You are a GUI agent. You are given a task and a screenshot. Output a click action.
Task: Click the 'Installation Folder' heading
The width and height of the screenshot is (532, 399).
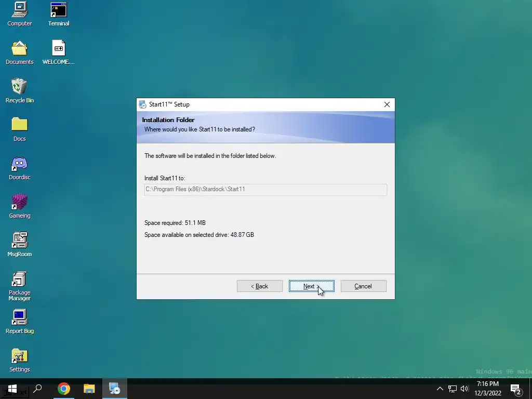click(x=168, y=120)
